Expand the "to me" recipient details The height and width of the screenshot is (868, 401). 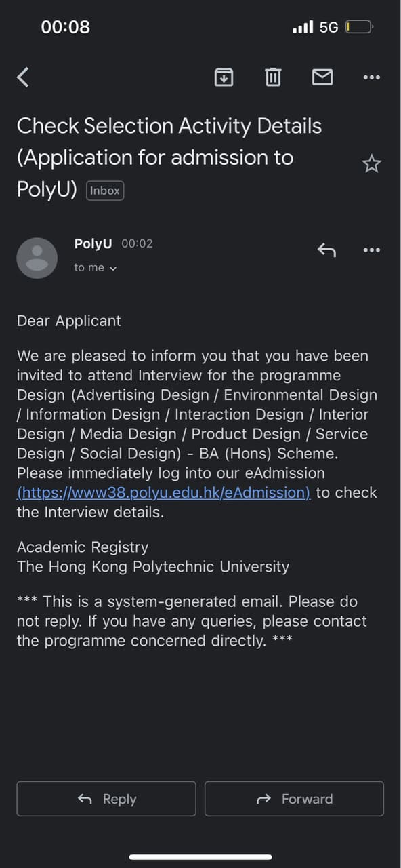click(96, 268)
